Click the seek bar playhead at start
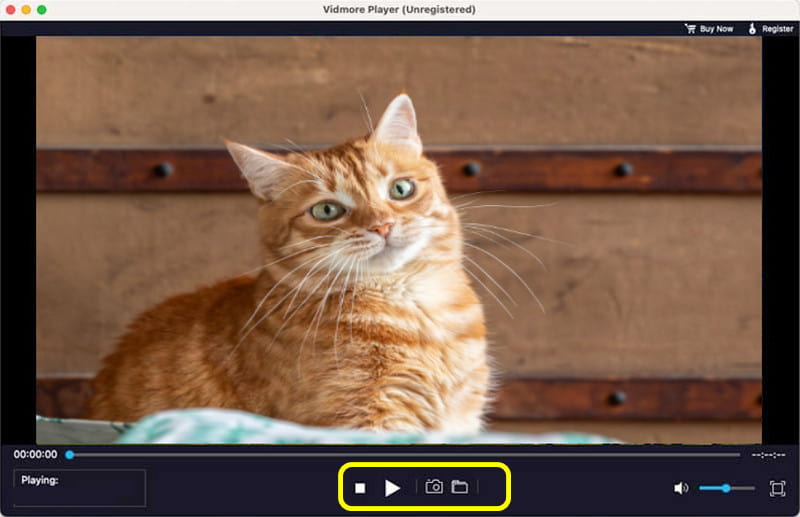This screenshot has height=517, width=800. (69, 455)
